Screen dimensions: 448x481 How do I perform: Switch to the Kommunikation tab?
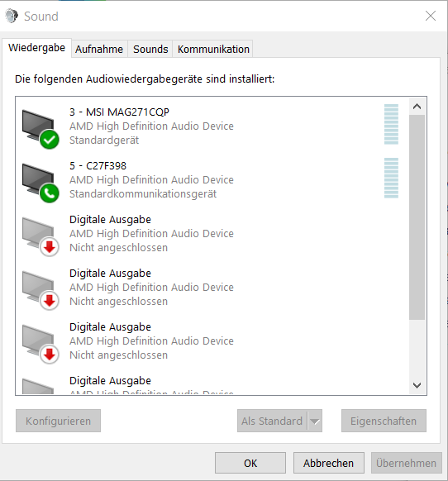pos(213,49)
